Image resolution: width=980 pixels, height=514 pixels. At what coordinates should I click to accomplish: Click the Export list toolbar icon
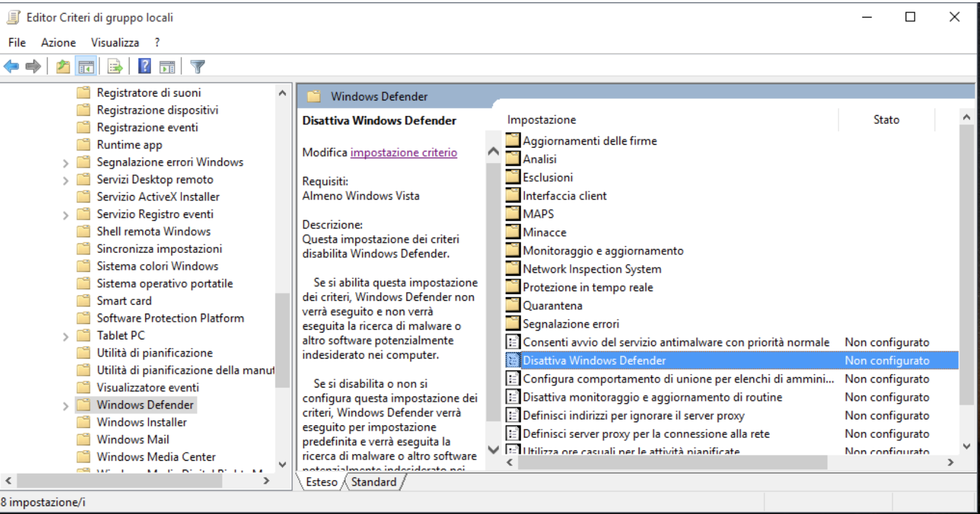tap(115, 67)
